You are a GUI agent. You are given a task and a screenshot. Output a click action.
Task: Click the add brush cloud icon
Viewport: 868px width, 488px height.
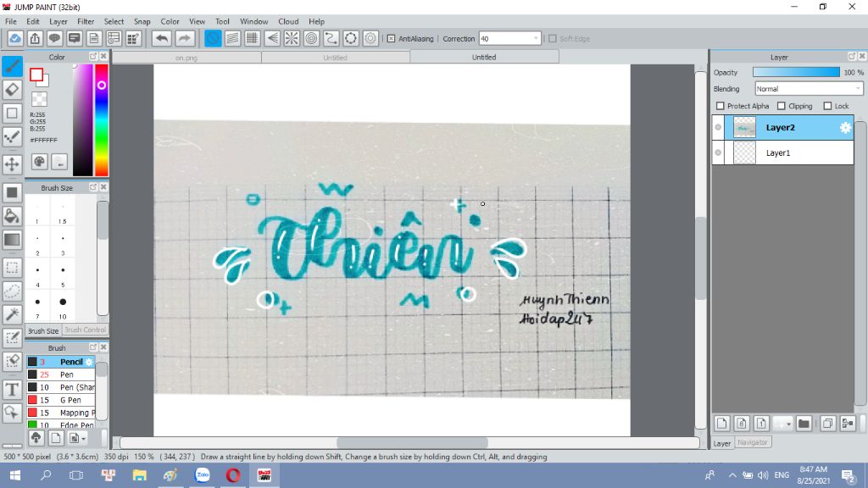(36, 438)
